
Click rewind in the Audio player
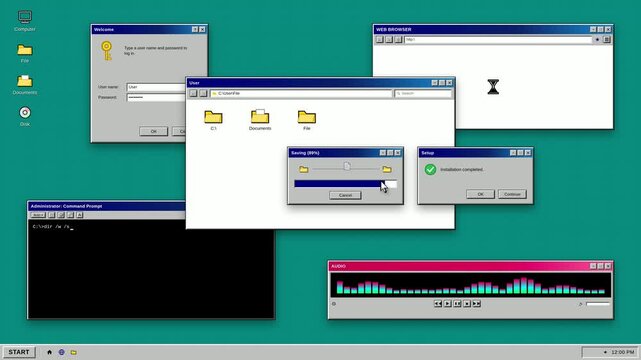[438, 304]
